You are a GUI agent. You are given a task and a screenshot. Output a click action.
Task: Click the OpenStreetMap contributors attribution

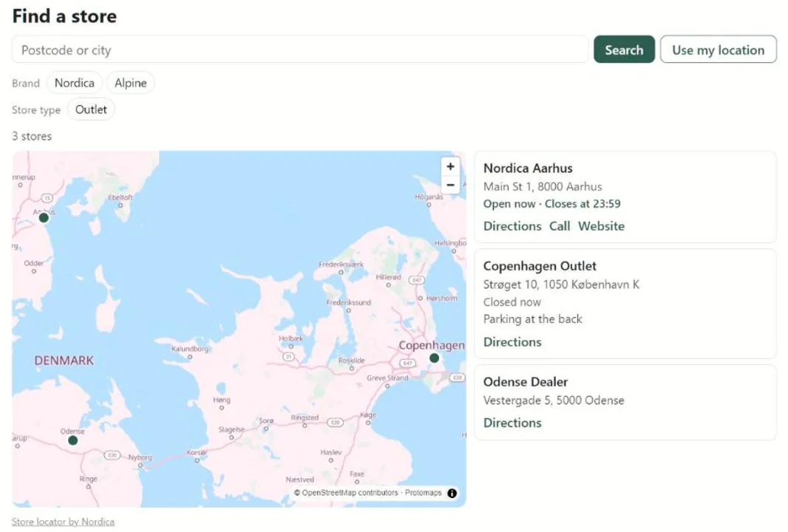(x=346, y=493)
